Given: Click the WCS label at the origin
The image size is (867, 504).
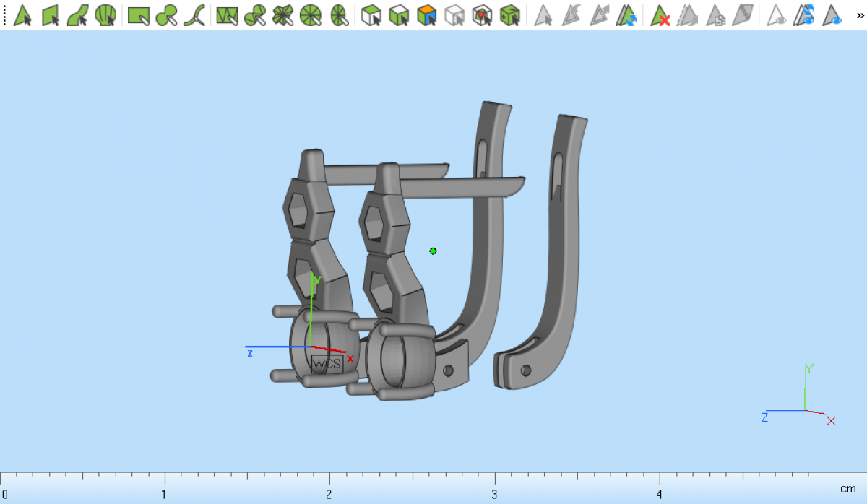Looking at the screenshot, I should (x=327, y=364).
